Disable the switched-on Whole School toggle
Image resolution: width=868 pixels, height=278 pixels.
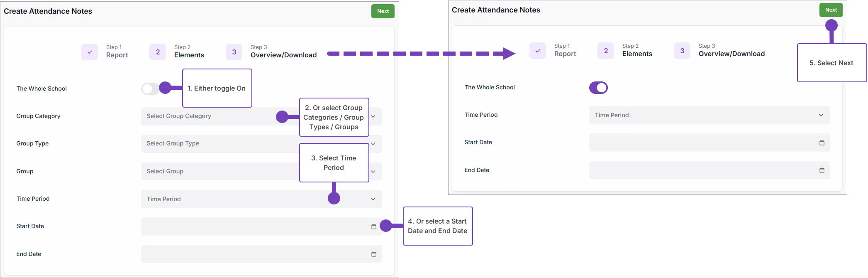click(x=598, y=88)
